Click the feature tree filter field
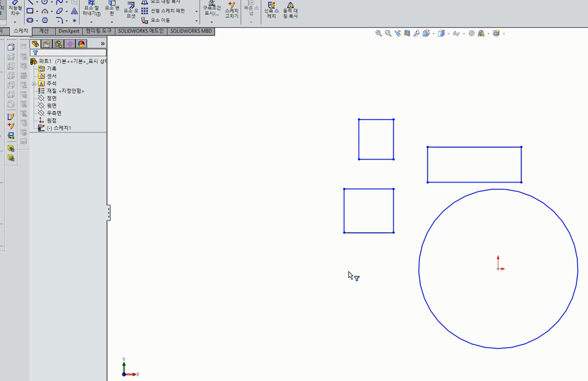588x381 pixels. point(68,53)
